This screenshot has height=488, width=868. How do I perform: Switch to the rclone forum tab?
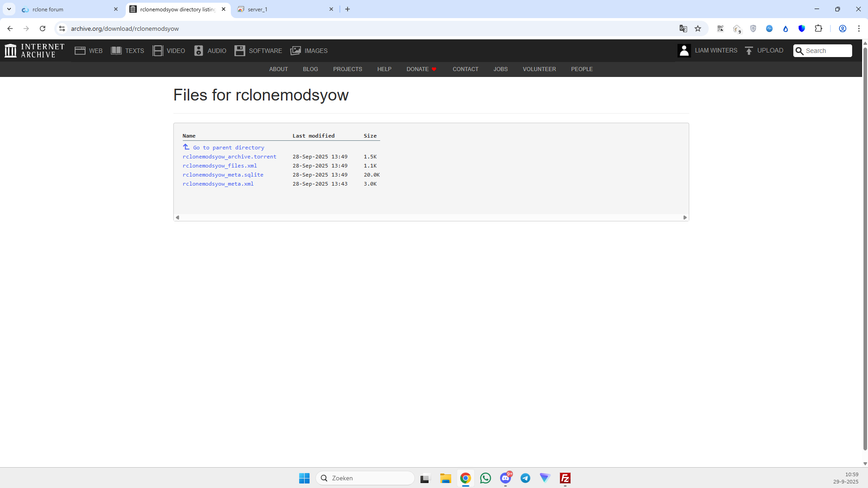pyautogui.click(x=68, y=9)
